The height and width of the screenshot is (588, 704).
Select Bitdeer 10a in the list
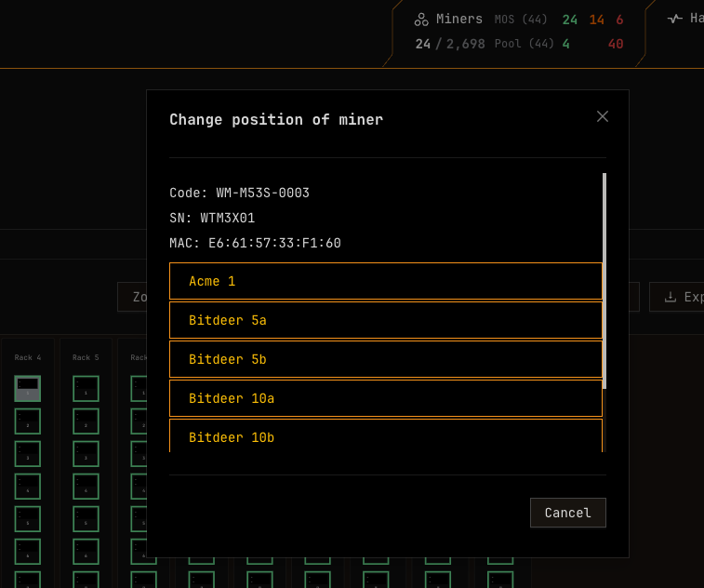(386, 398)
